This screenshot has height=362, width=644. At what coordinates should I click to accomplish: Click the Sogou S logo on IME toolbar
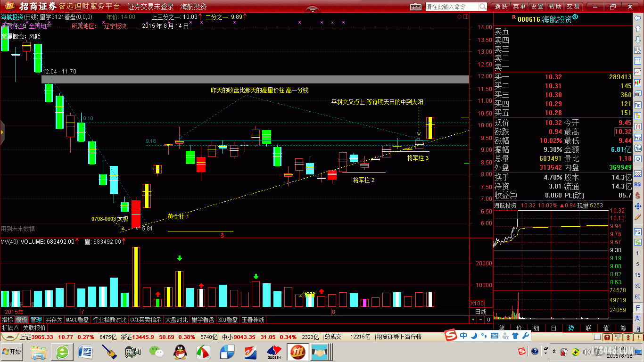click(452, 336)
